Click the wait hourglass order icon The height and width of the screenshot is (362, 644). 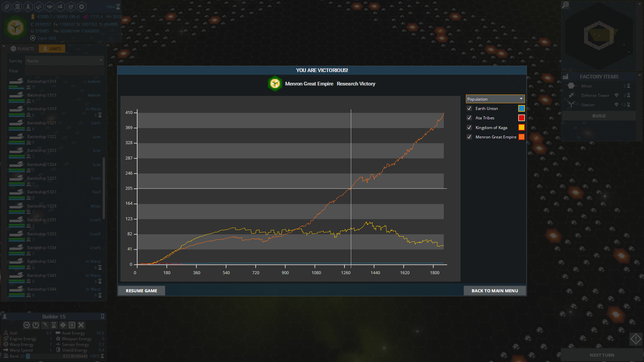(x=54, y=325)
